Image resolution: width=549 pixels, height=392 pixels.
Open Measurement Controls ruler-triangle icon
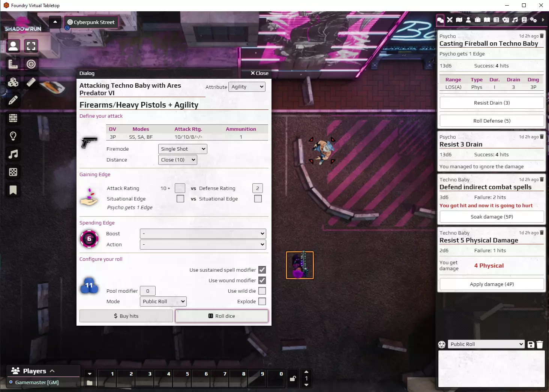click(13, 64)
